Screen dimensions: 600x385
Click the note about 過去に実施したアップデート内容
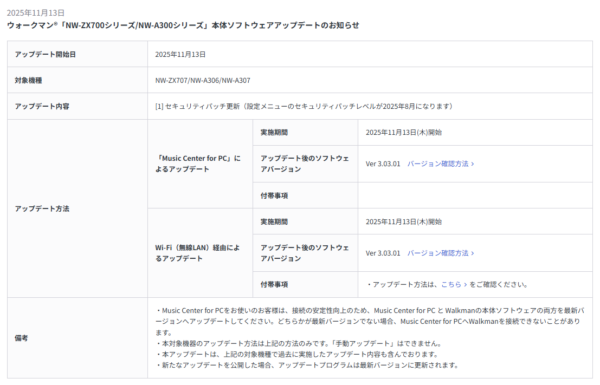(297, 354)
